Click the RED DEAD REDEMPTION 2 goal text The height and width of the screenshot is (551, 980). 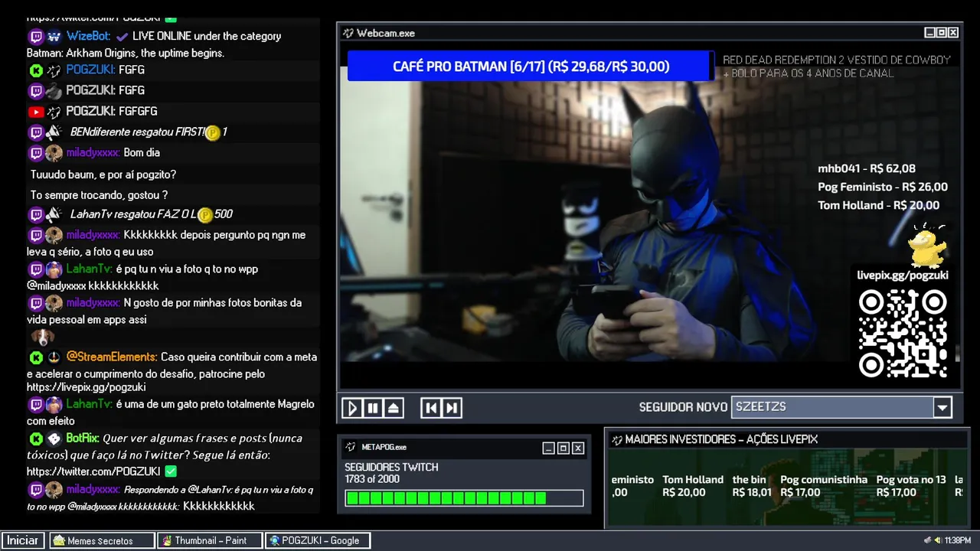837,67
